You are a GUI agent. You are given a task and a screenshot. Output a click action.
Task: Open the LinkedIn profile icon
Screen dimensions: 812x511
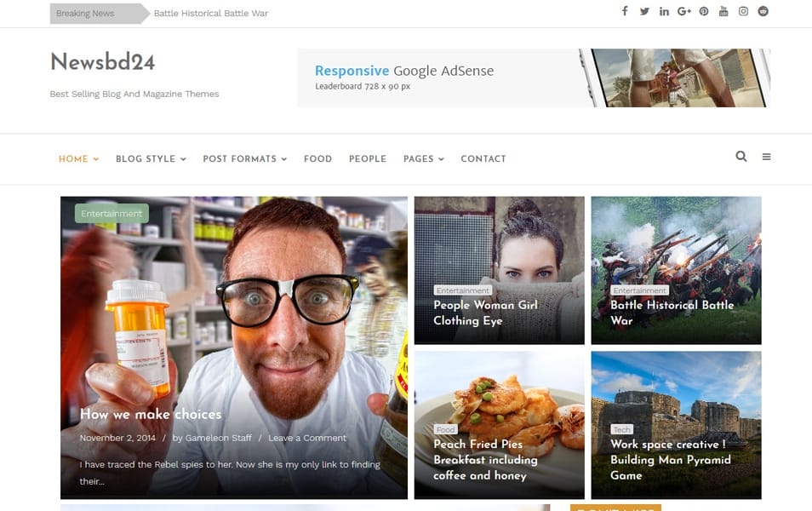tap(664, 12)
